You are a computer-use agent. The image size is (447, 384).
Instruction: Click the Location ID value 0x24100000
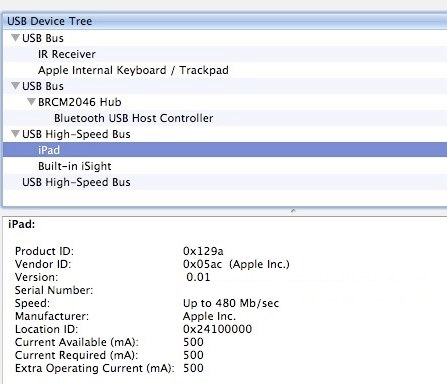tap(217, 329)
